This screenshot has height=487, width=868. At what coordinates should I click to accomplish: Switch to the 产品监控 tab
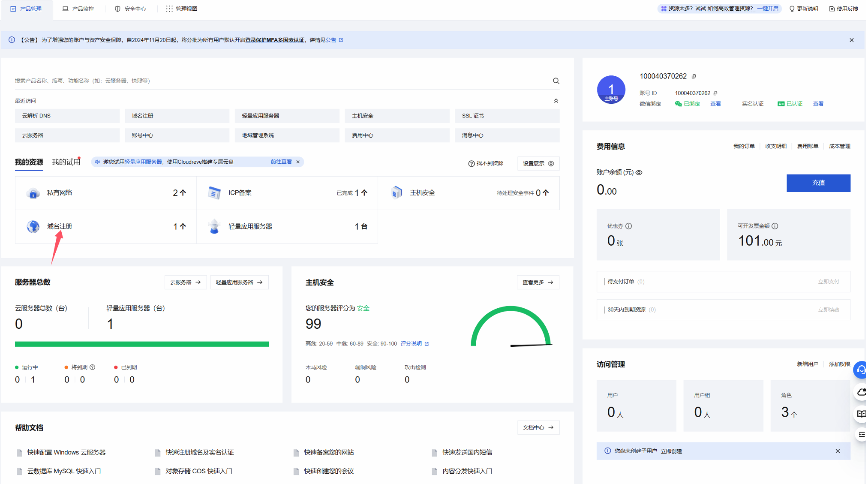click(x=78, y=9)
